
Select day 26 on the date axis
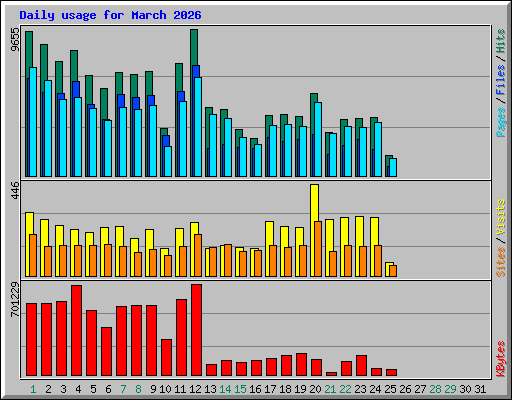pos(405,389)
